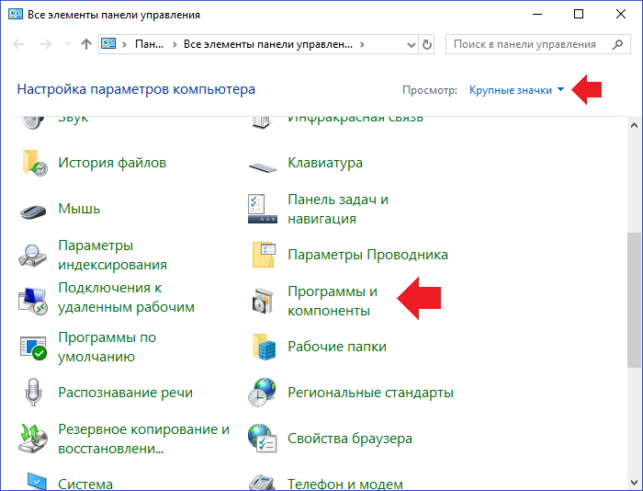Click the Control Panel icon in address bar

tap(109, 44)
